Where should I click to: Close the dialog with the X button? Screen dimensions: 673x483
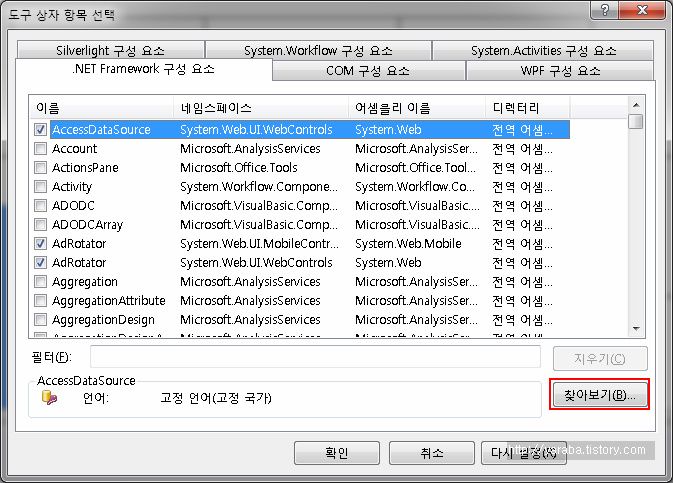click(x=642, y=9)
